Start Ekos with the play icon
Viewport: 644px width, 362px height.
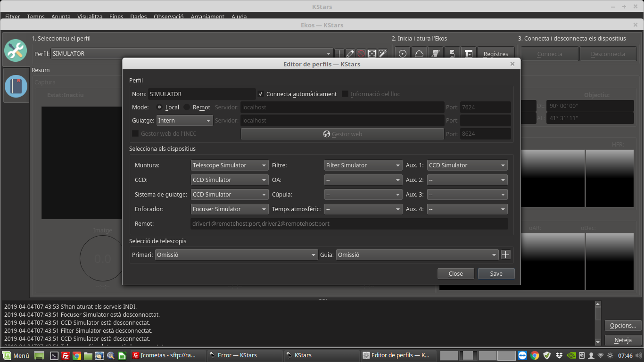(x=403, y=54)
